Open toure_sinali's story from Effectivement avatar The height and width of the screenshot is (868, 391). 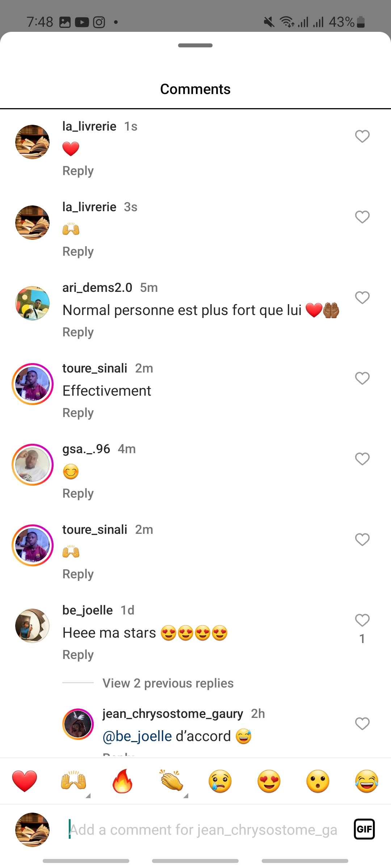(33, 384)
